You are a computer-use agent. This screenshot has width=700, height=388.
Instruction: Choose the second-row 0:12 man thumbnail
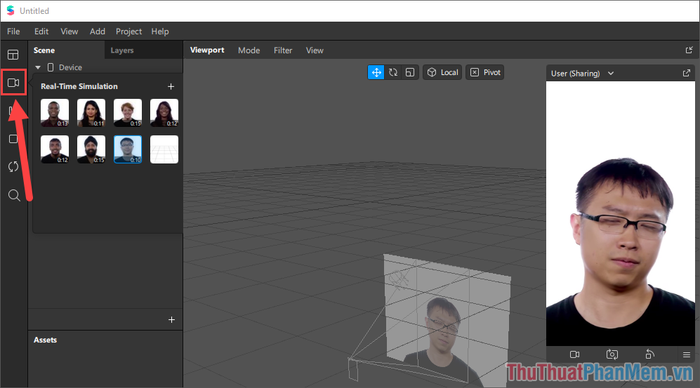55,150
